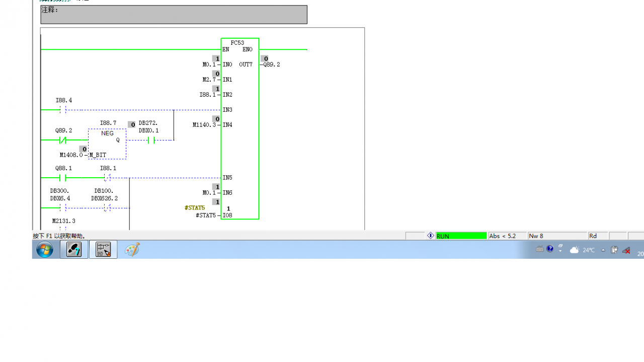The height and width of the screenshot is (362, 644).
Task: Click the power/device tray icon
Action: coord(614,250)
